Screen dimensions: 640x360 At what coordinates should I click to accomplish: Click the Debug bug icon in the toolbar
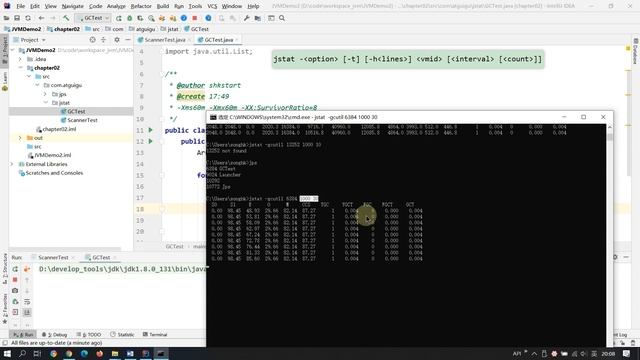(x=129, y=18)
